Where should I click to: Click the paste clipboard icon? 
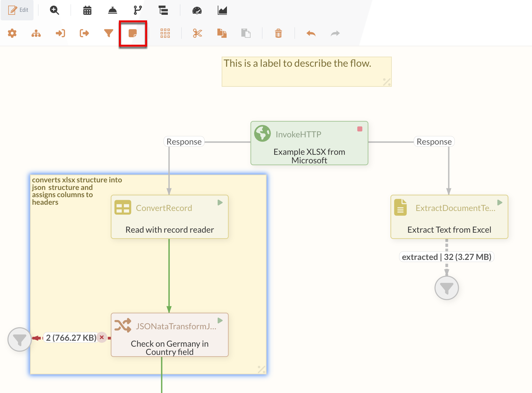(x=246, y=33)
